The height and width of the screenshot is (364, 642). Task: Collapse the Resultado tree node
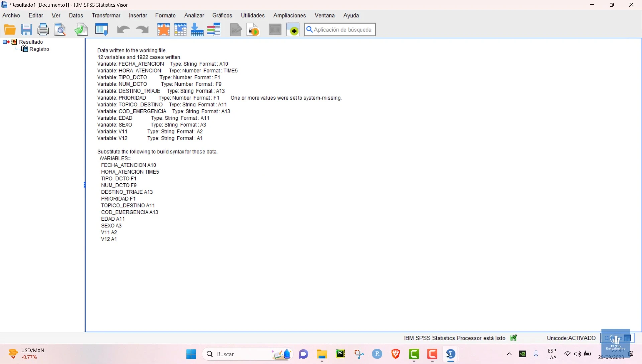(x=5, y=42)
